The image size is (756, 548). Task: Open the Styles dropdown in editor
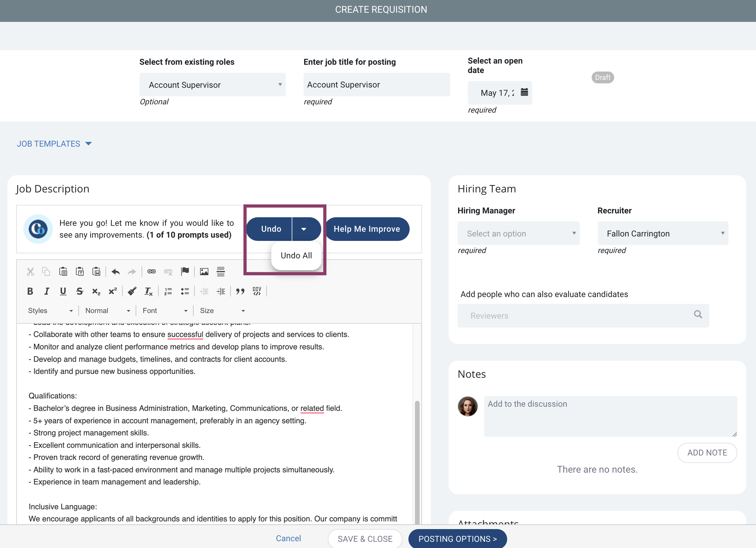pos(50,311)
